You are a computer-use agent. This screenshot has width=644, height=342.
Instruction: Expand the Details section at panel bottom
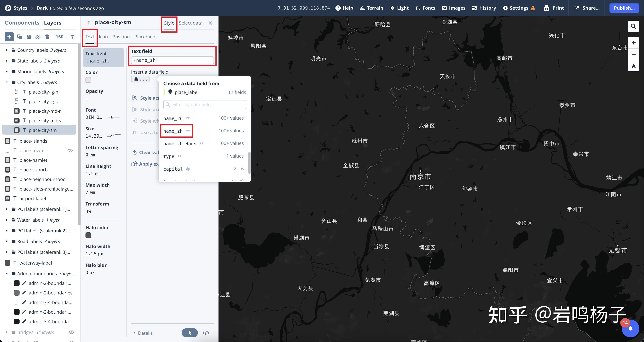coord(134,333)
